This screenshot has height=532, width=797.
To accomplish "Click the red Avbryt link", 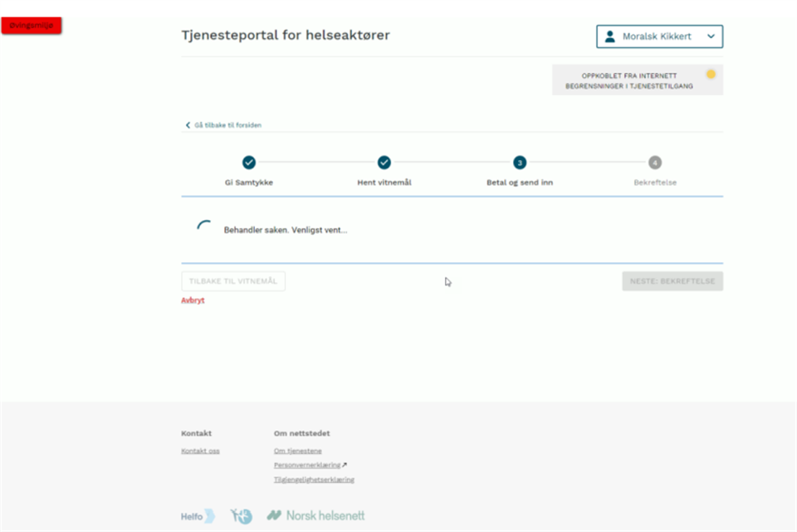I will pyautogui.click(x=193, y=300).
